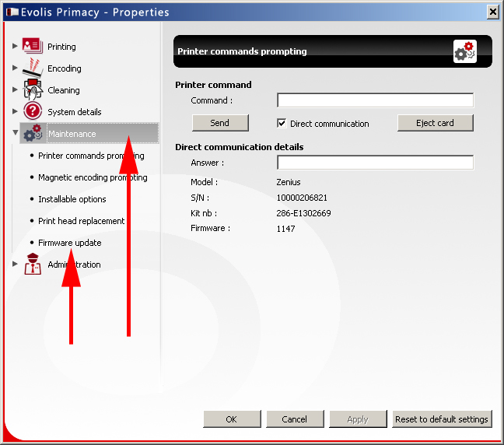
Task: Open Firmware update
Action: [70, 243]
